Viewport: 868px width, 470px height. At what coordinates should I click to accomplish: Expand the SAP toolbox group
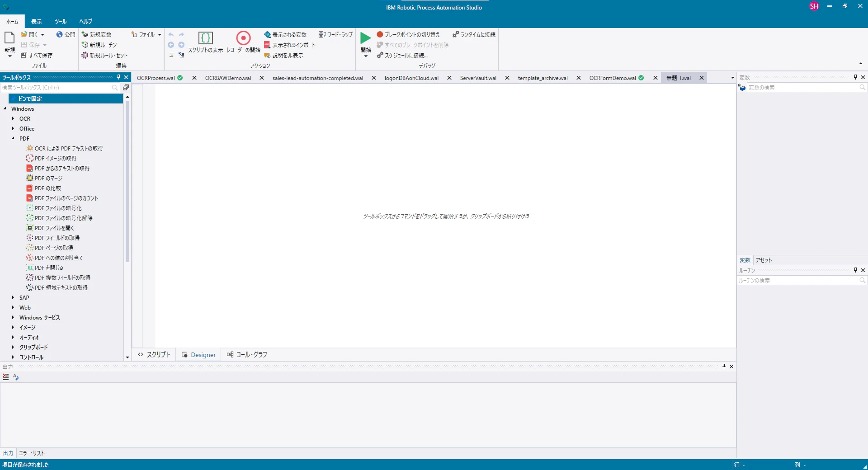point(13,297)
